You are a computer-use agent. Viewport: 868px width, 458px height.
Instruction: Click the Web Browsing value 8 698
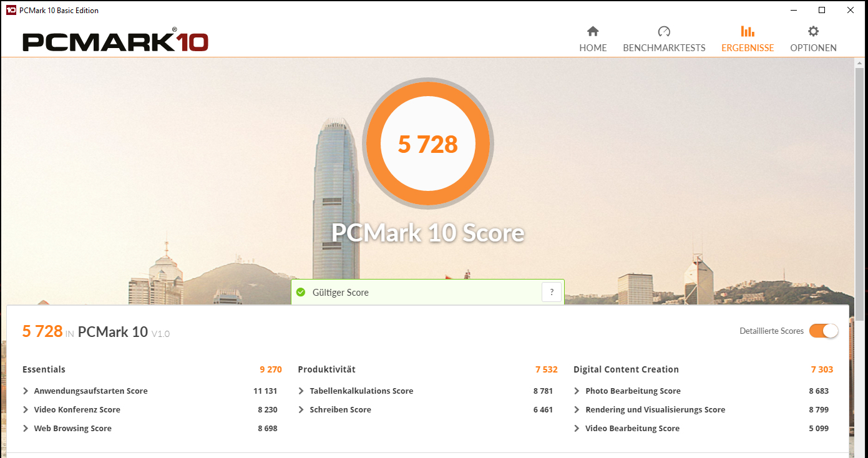[x=268, y=429]
